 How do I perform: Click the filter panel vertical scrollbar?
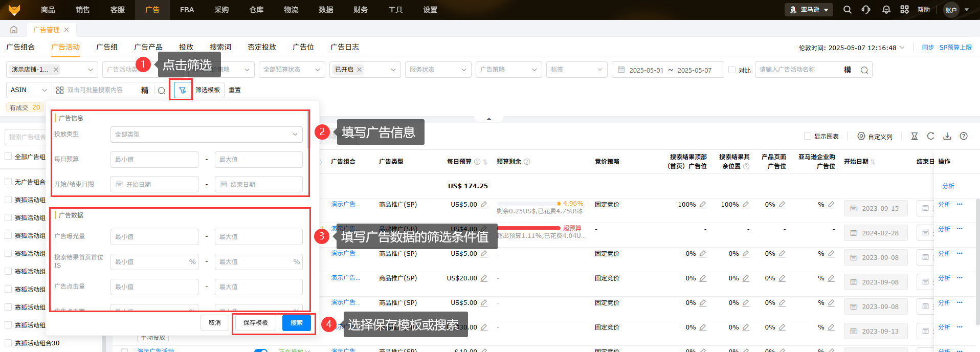coord(308,130)
